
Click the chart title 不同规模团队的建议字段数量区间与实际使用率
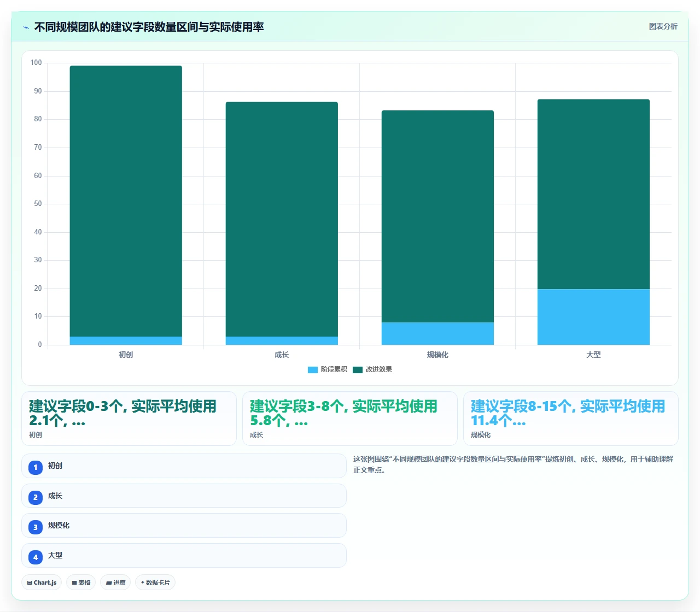149,27
